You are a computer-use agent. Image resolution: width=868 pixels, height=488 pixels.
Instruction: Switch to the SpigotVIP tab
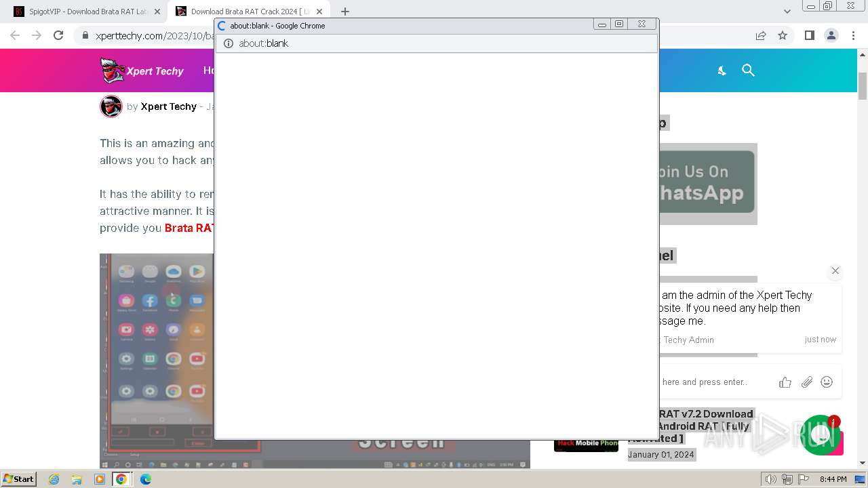coord(87,12)
